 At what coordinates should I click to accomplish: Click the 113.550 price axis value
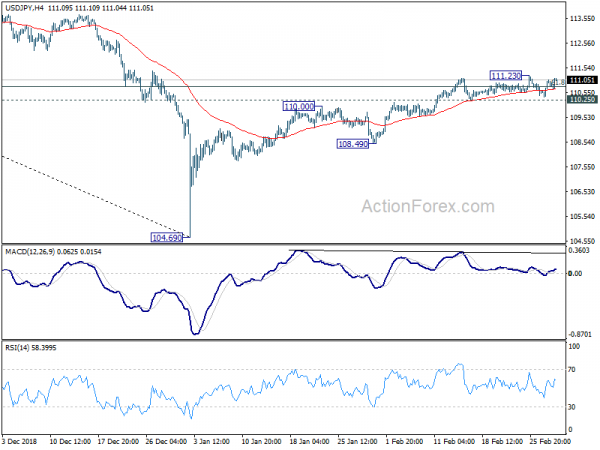click(582, 18)
